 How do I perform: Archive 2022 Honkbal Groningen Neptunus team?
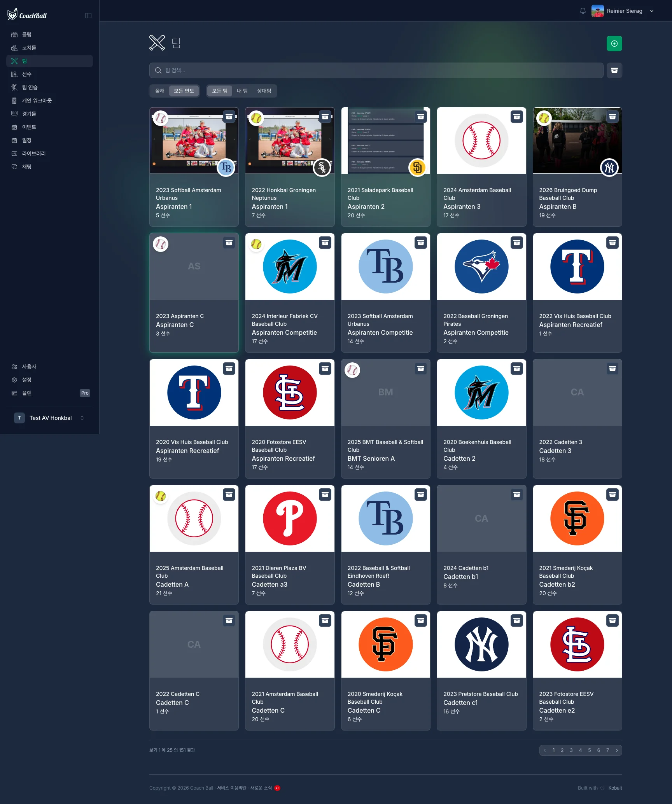(325, 117)
